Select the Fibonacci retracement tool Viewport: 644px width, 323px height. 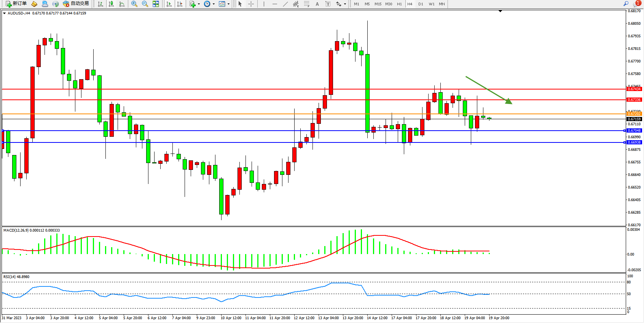click(x=306, y=4)
